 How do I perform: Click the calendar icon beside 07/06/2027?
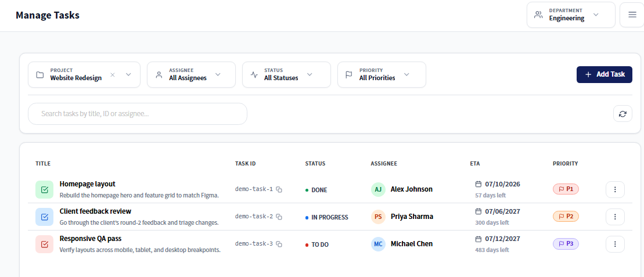click(478, 211)
